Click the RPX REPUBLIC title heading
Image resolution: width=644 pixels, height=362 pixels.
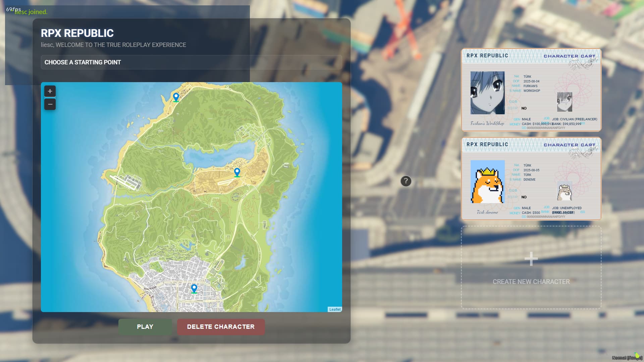[77, 33]
